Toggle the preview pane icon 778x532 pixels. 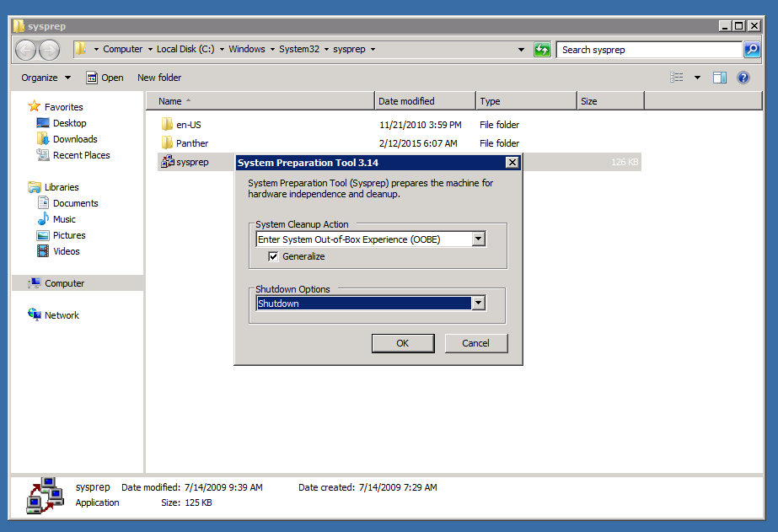[x=720, y=78]
